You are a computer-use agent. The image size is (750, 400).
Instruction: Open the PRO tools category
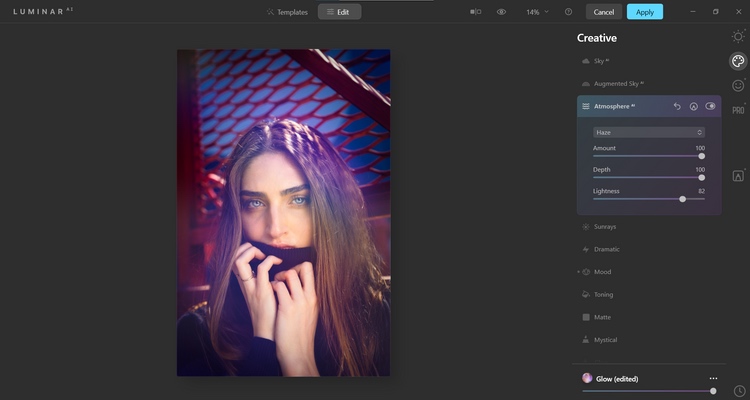click(738, 110)
